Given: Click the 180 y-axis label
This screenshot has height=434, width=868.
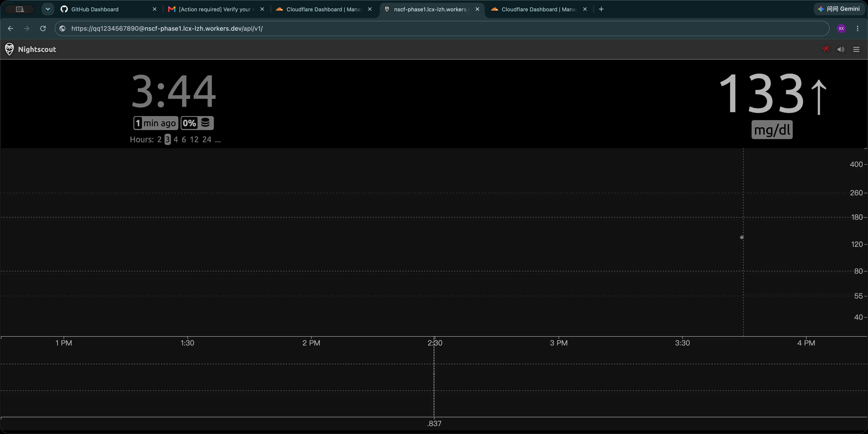Looking at the screenshot, I should click(x=857, y=217).
